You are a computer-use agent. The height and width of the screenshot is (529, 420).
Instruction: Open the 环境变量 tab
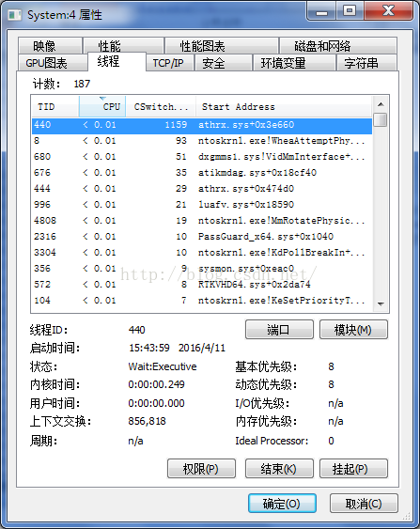coord(294,63)
